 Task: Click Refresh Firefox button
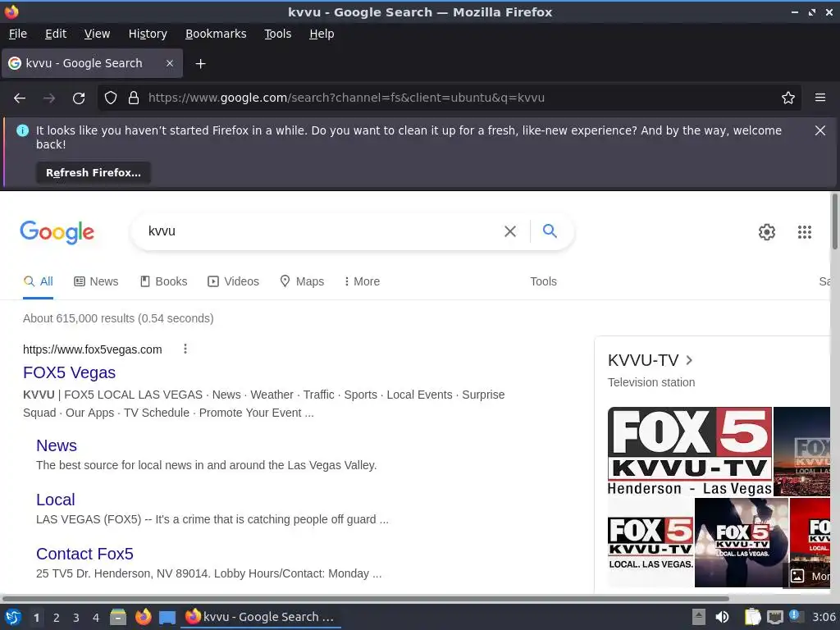point(94,173)
